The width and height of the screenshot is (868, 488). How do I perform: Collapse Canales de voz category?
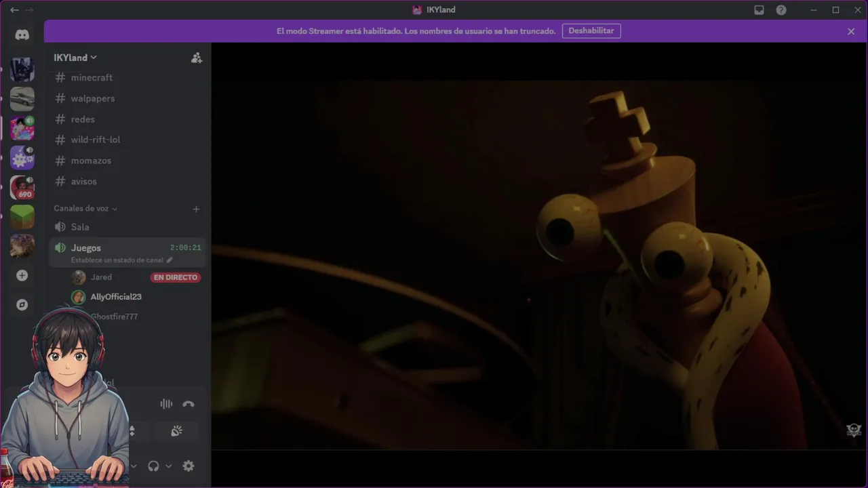pyautogui.click(x=85, y=209)
